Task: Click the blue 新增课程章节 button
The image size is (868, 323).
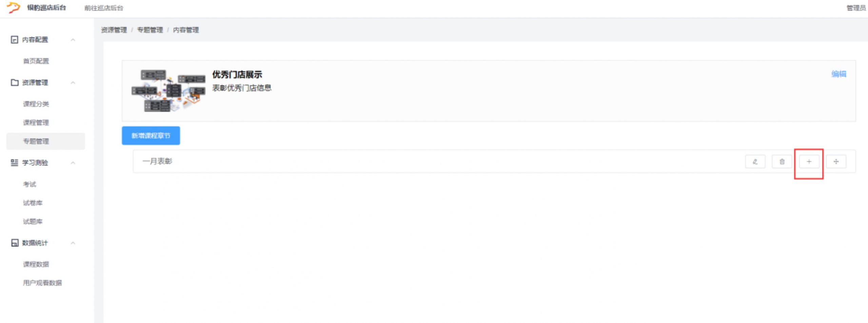Action: [151, 135]
